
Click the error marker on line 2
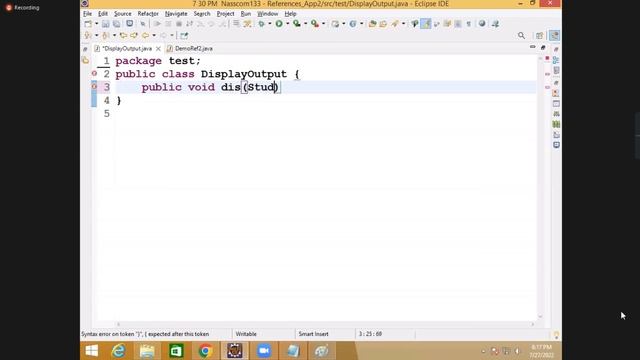pyautogui.click(x=94, y=73)
